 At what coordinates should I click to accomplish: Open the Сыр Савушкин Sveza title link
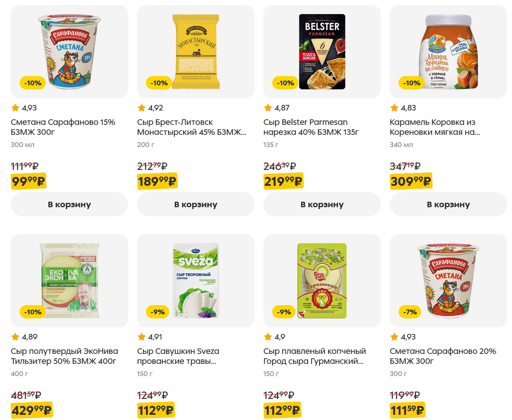tap(178, 356)
